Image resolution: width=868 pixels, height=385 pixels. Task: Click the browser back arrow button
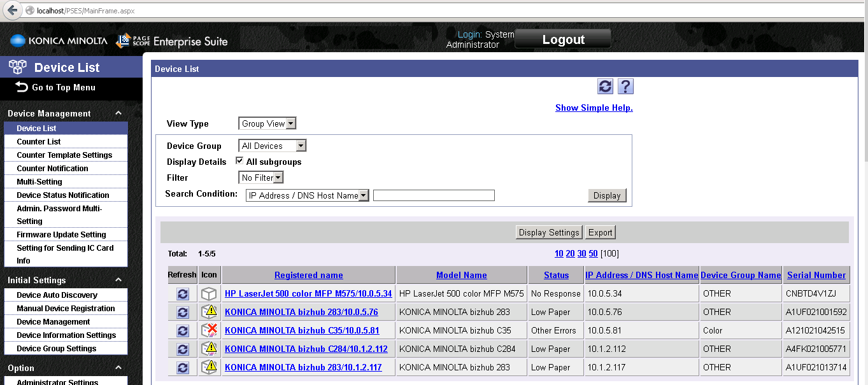point(12,10)
